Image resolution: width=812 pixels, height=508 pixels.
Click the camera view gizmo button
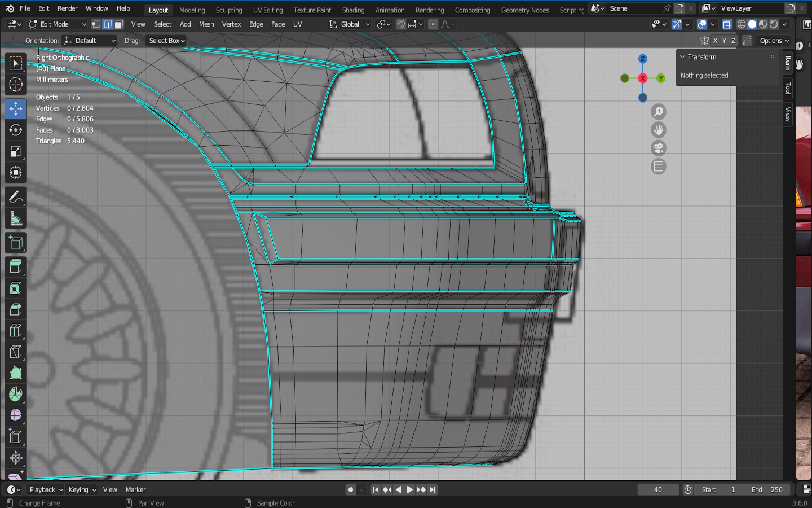pos(658,148)
